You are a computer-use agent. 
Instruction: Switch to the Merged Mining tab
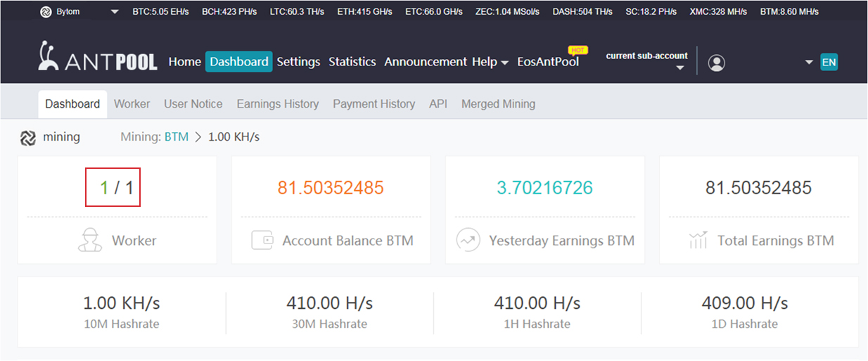click(x=498, y=103)
